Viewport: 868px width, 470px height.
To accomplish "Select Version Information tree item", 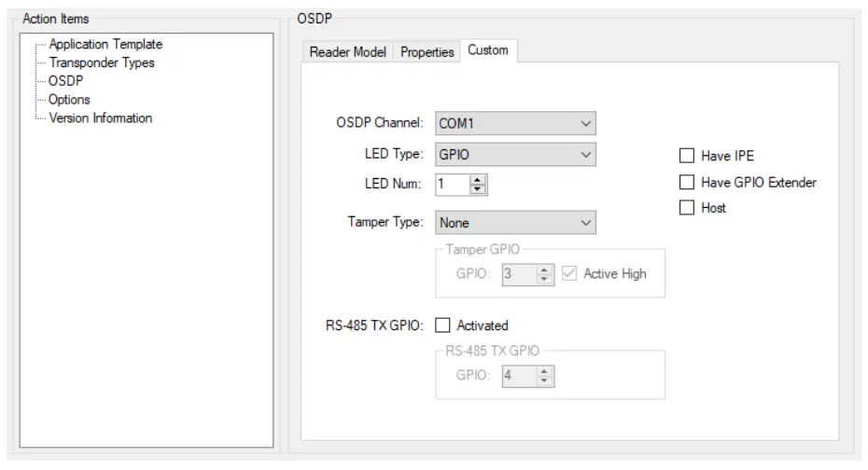I will [100, 118].
